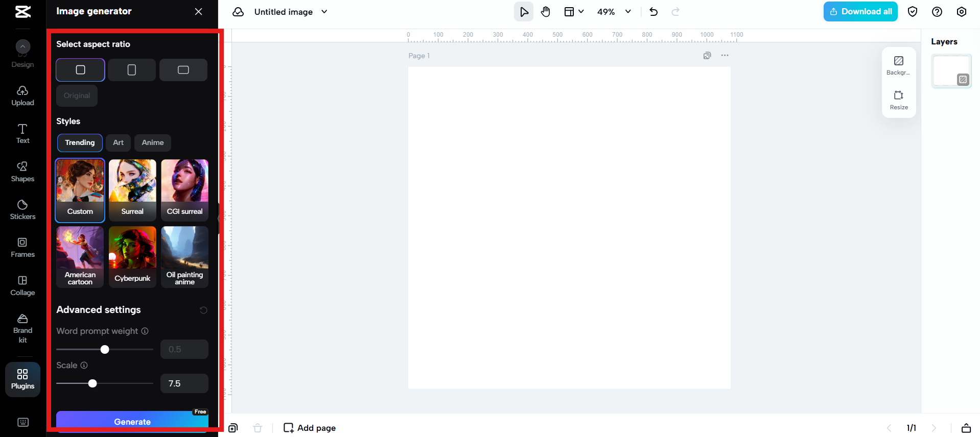Open the Background tool
Viewport: 980px width, 437px height.
click(899, 66)
